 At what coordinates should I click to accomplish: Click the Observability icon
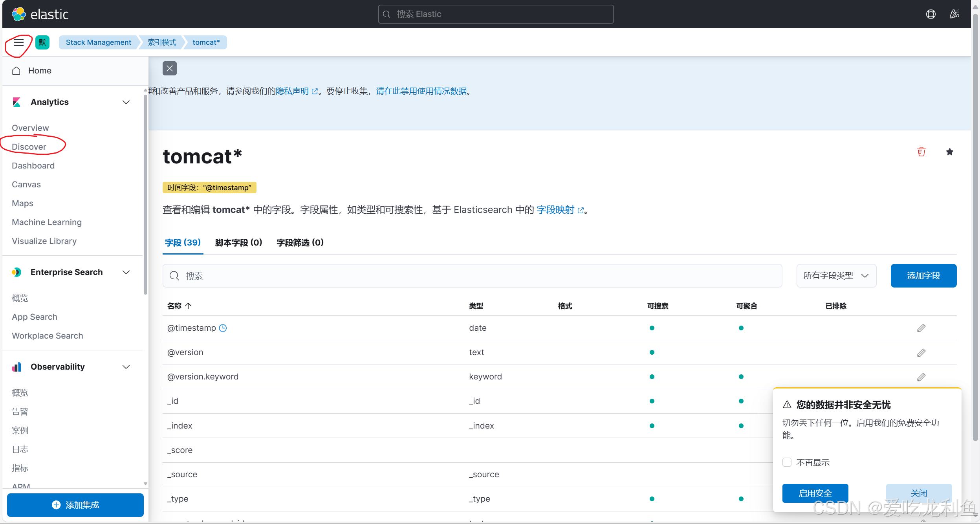tap(16, 367)
